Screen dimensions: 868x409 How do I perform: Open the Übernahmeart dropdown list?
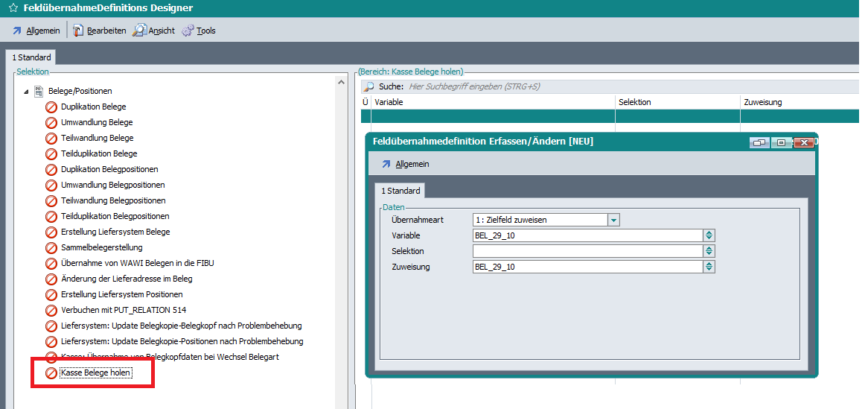[613, 220]
